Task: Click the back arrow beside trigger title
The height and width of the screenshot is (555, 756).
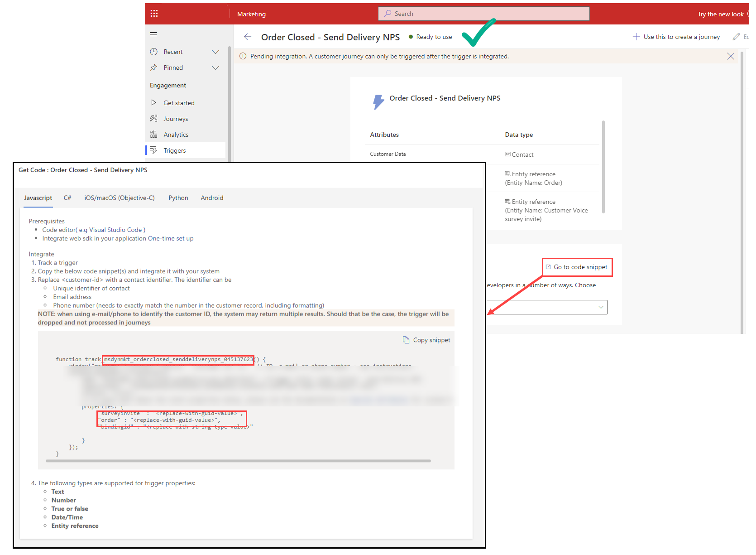Action: (248, 37)
